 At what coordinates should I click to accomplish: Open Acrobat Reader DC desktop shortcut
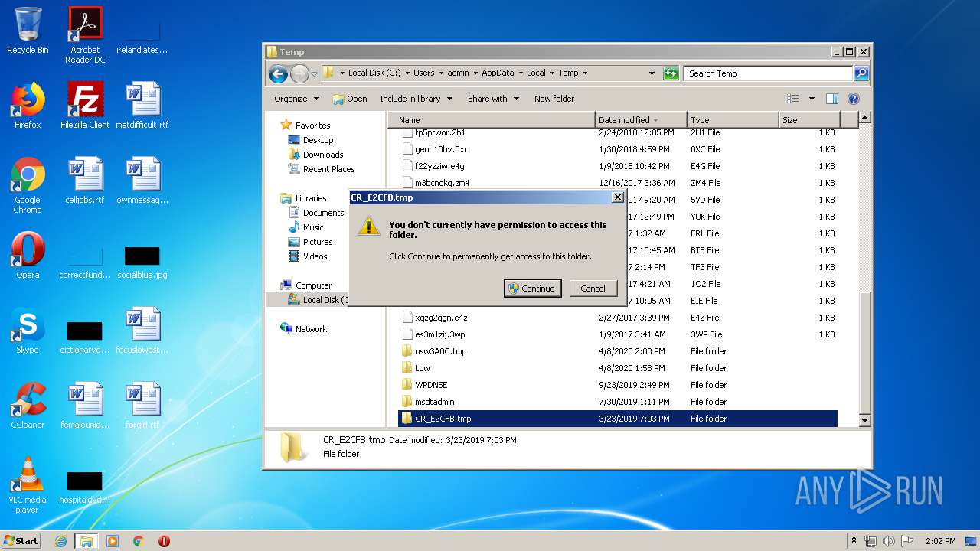click(x=85, y=35)
